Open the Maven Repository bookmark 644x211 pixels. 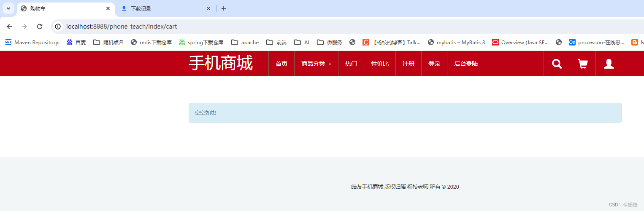pyautogui.click(x=32, y=42)
